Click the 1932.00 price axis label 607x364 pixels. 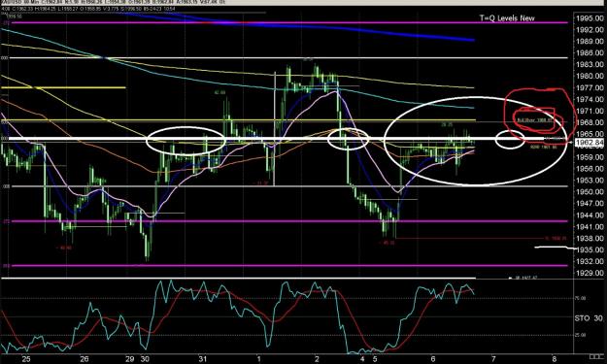click(590, 261)
